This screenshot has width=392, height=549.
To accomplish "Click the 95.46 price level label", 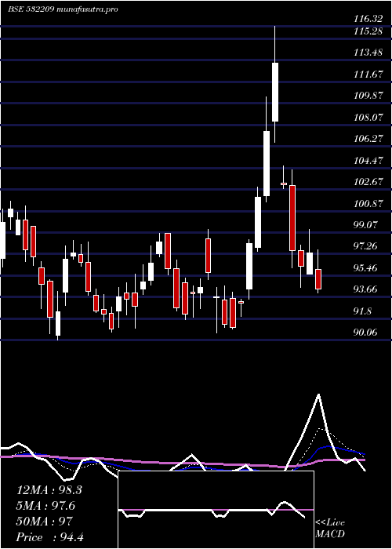I will pyautogui.click(x=366, y=268).
